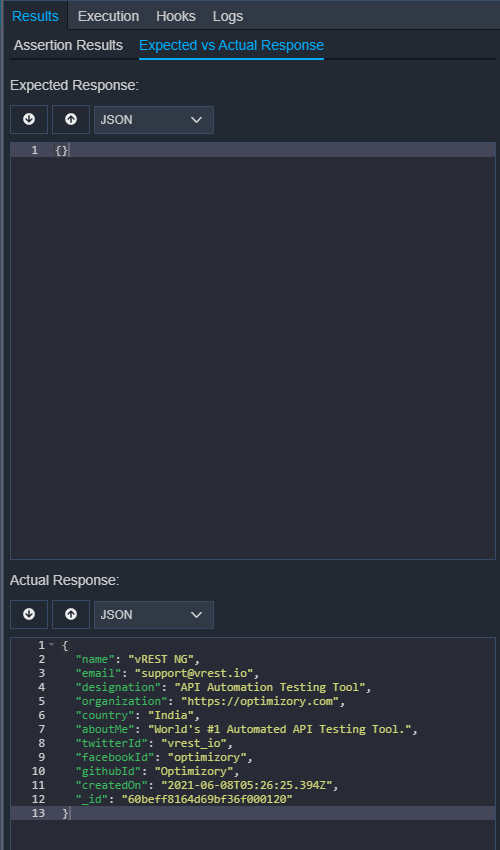Click up-arrow icon under Actual Response
The image size is (500, 850).
click(70, 615)
